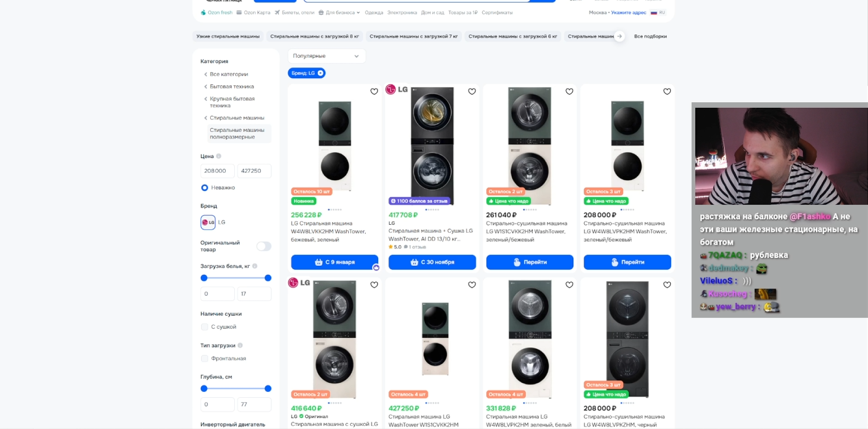The height and width of the screenshot is (429, 868).
Task: Select Стиральные машины полноразмерные category
Action: point(239,133)
